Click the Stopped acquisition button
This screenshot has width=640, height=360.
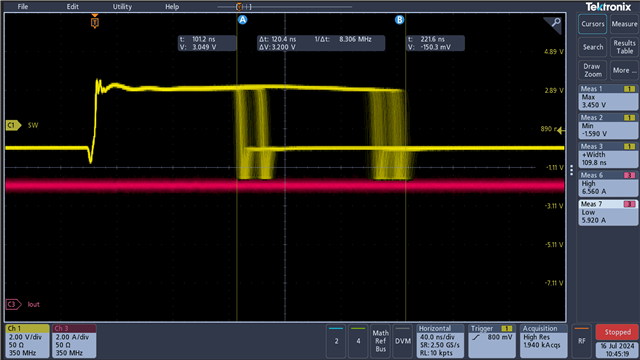click(x=617, y=332)
